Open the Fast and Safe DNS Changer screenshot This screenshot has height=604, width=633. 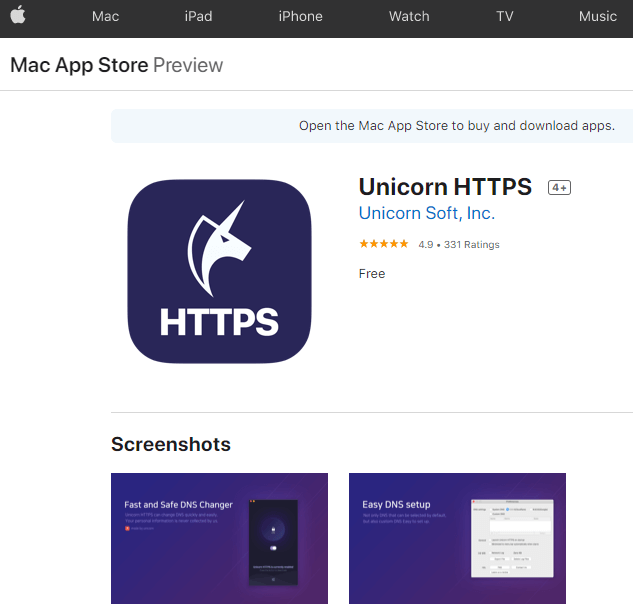(219, 539)
